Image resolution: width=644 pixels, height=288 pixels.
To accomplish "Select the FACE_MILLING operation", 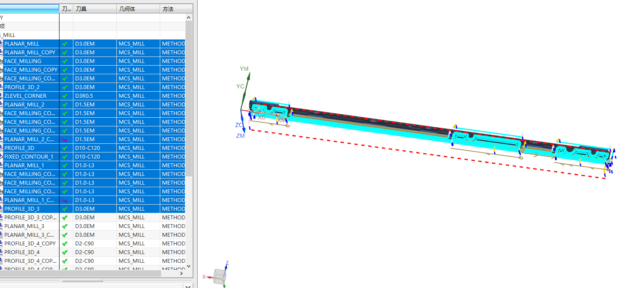I will [x=23, y=61].
